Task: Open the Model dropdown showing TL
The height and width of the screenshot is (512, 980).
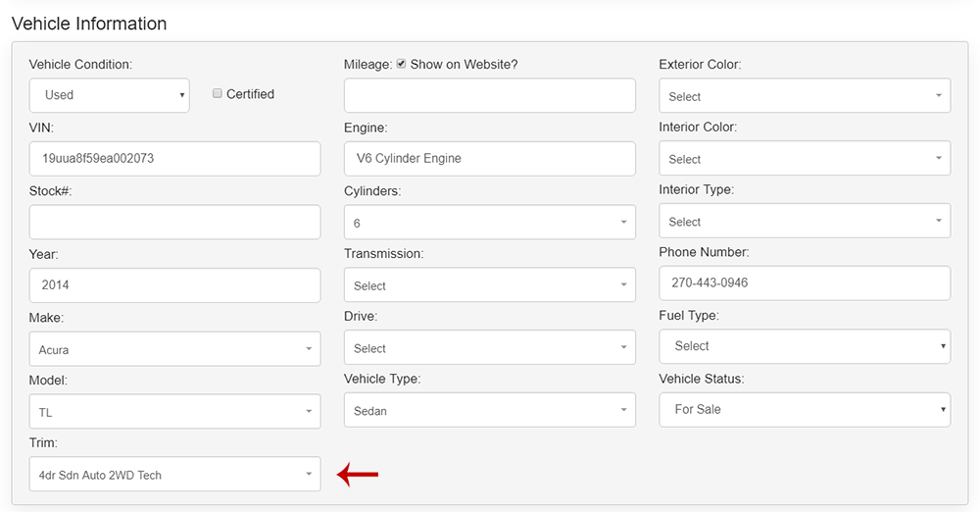Action: (x=174, y=412)
